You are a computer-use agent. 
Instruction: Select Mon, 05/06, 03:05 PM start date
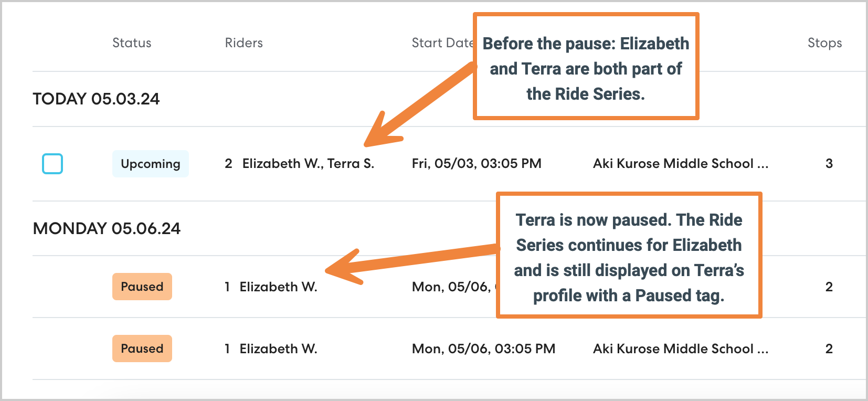pyautogui.click(x=483, y=349)
